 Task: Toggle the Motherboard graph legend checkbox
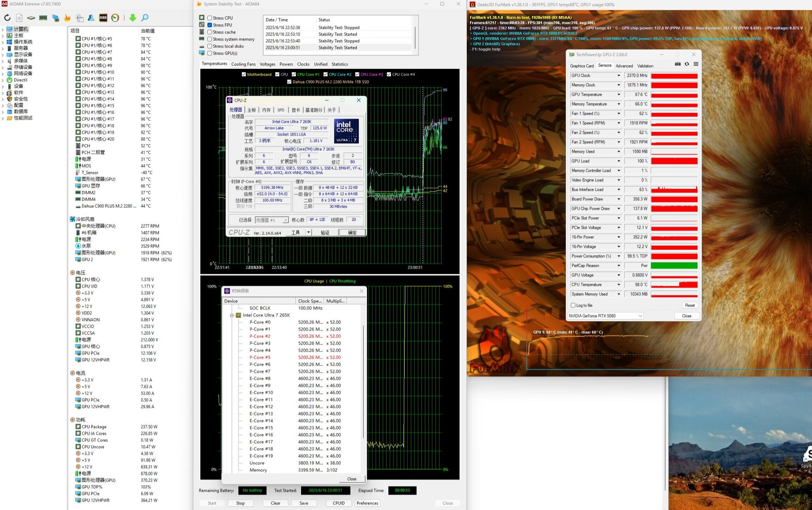pos(244,74)
